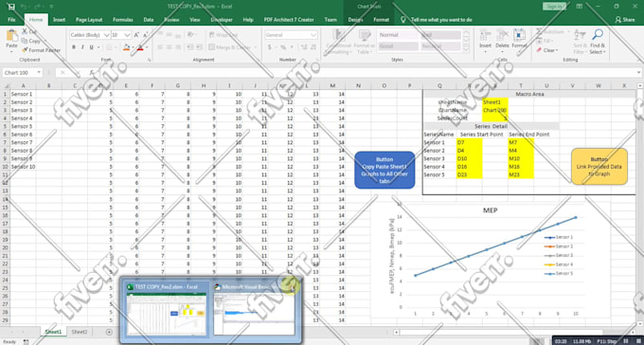Apply the Normal cell style
The image size is (644, 345).
coord(398,35)
